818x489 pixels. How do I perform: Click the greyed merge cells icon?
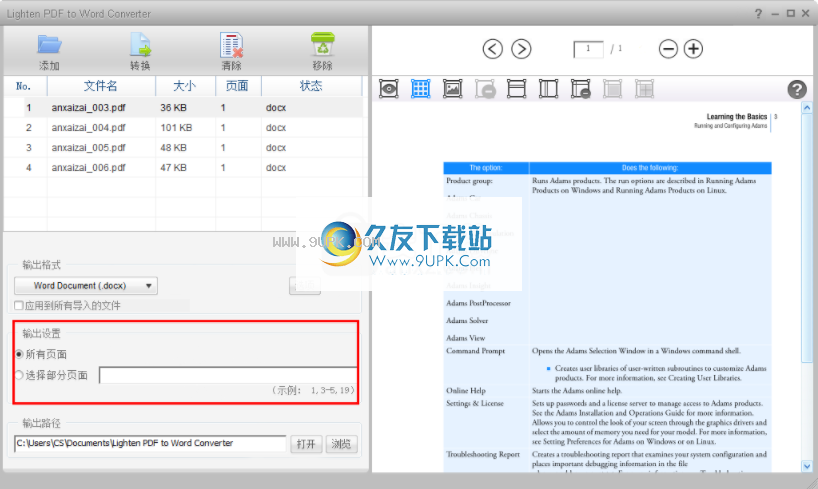644,89
